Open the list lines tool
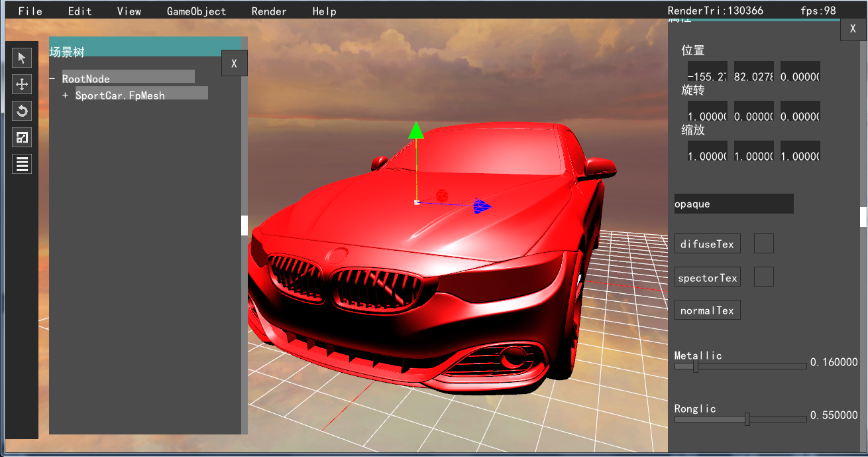Screen dimensions: 868x457 coord(22,164)
